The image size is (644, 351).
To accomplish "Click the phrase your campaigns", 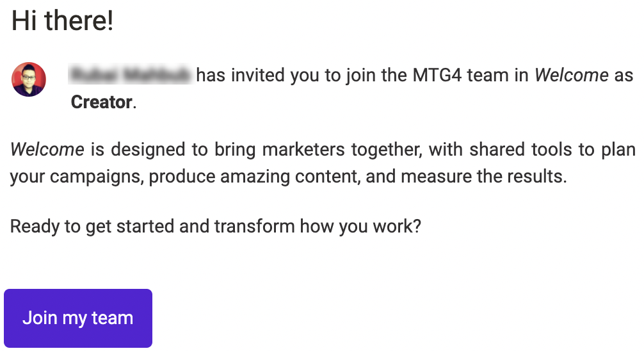I will (77, 177).
